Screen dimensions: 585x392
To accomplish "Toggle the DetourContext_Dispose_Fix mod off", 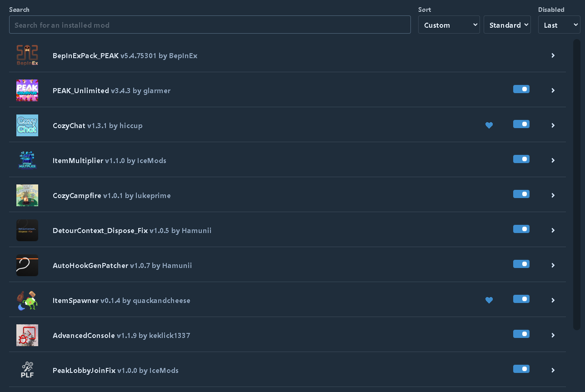I will click(521, 229).
